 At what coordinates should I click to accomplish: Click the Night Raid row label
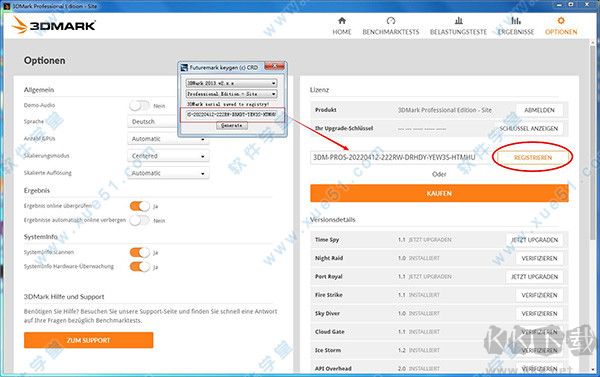(329, 258)
